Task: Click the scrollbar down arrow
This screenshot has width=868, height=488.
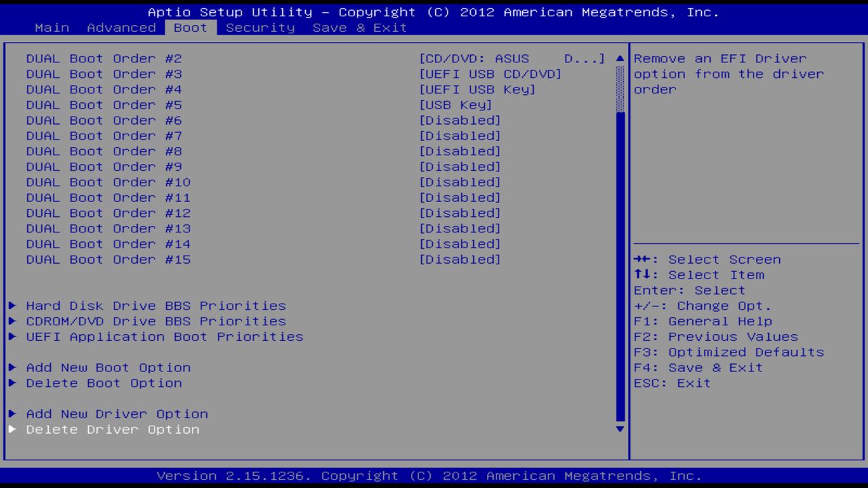Action: click(x=619, y=429)
